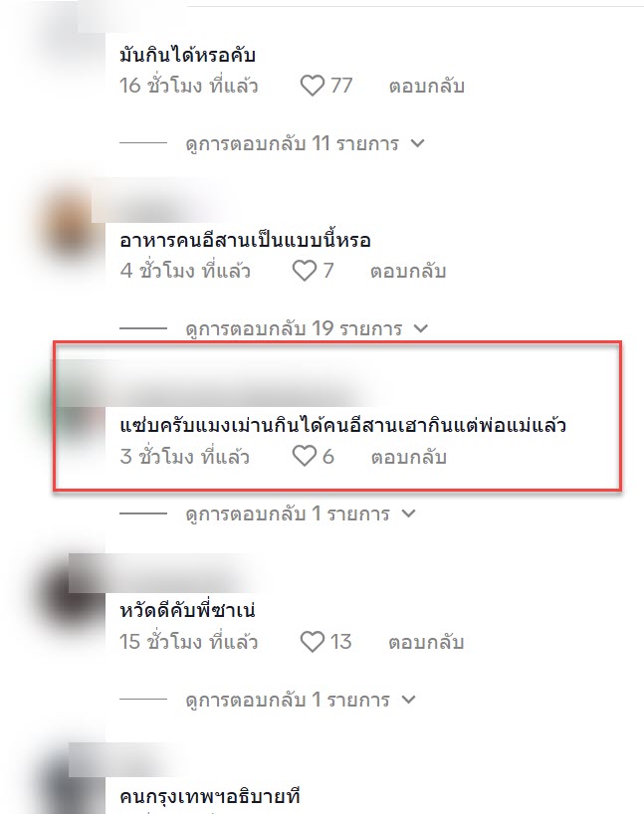Like the comment with 13 likes
The width and height of the screenshot is (644, 814).
(x=313, y=642)
